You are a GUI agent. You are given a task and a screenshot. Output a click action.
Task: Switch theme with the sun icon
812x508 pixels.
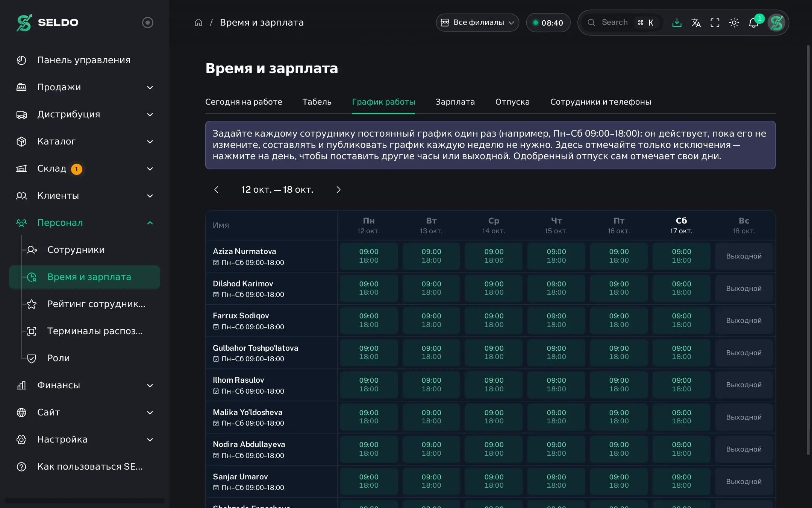pyautogui.click(x=734, y=23)
